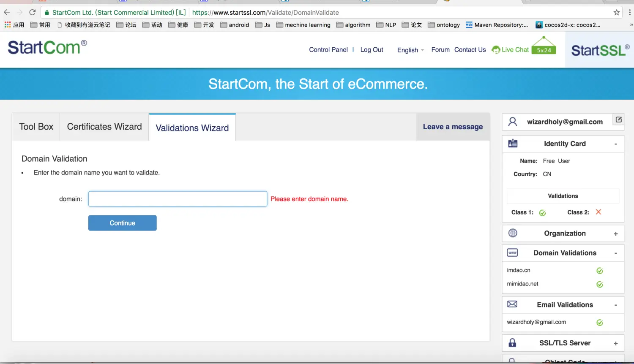Click the 5x24 support badge
Image resolution: width=634 pixels, height=364 pixels.
[544, 46]
